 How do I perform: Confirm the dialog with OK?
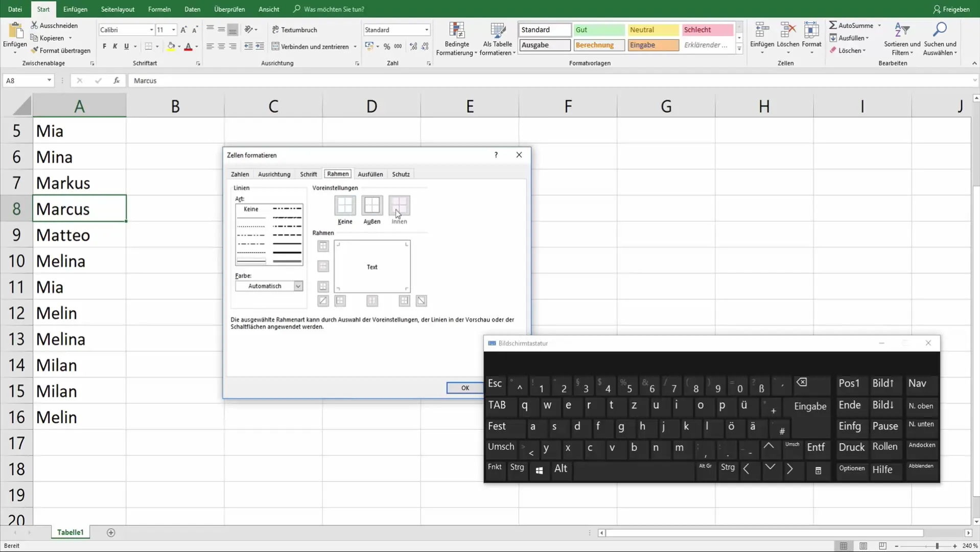[x=465, y=388]
